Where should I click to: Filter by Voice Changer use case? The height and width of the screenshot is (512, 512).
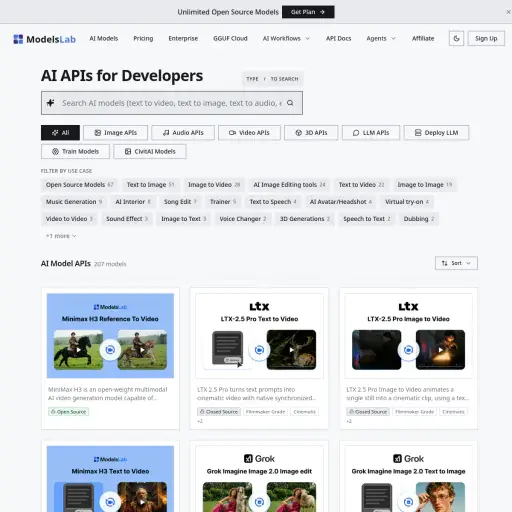(x=243, y=219)
